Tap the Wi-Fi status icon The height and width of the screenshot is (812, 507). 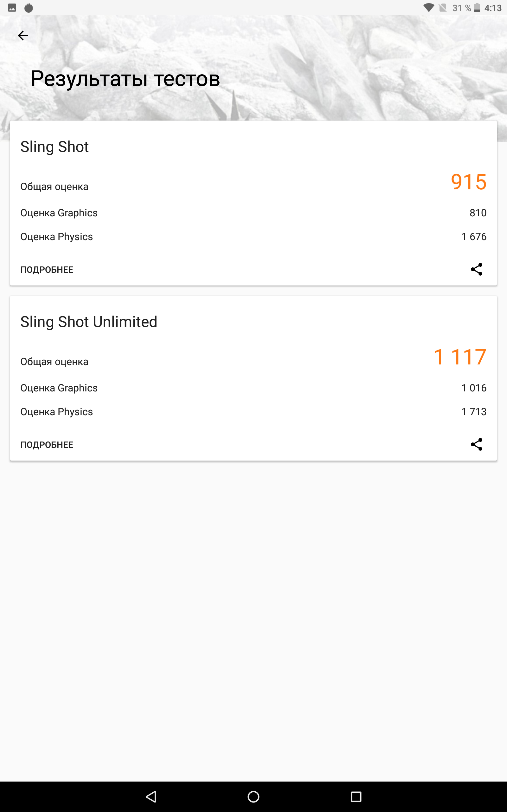click(428, 8)
